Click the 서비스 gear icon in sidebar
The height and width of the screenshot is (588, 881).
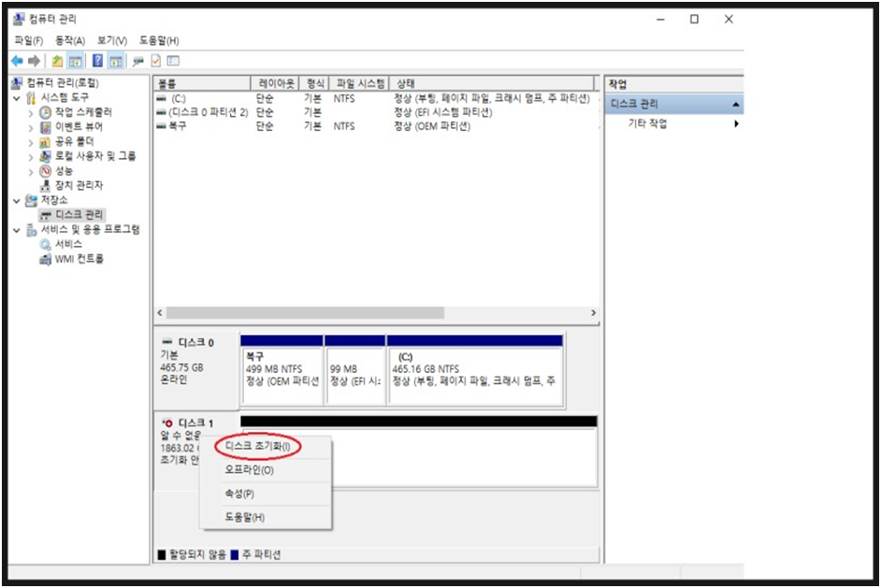tap(47, 245)
